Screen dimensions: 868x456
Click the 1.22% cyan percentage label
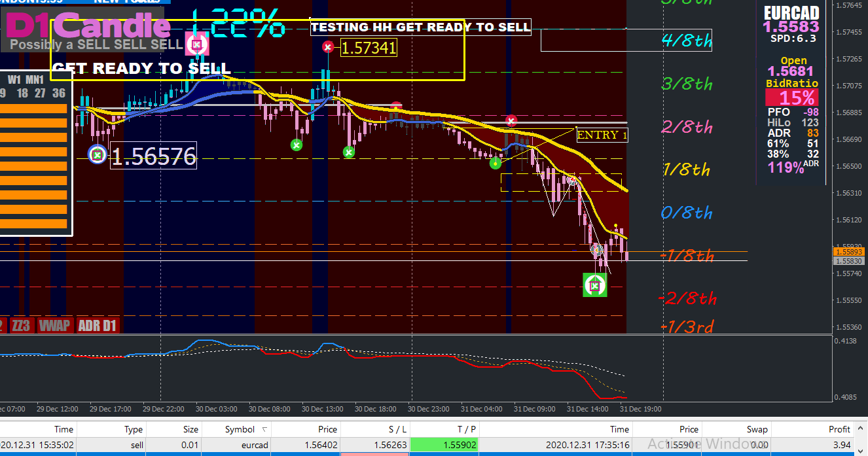pos(238,24)
